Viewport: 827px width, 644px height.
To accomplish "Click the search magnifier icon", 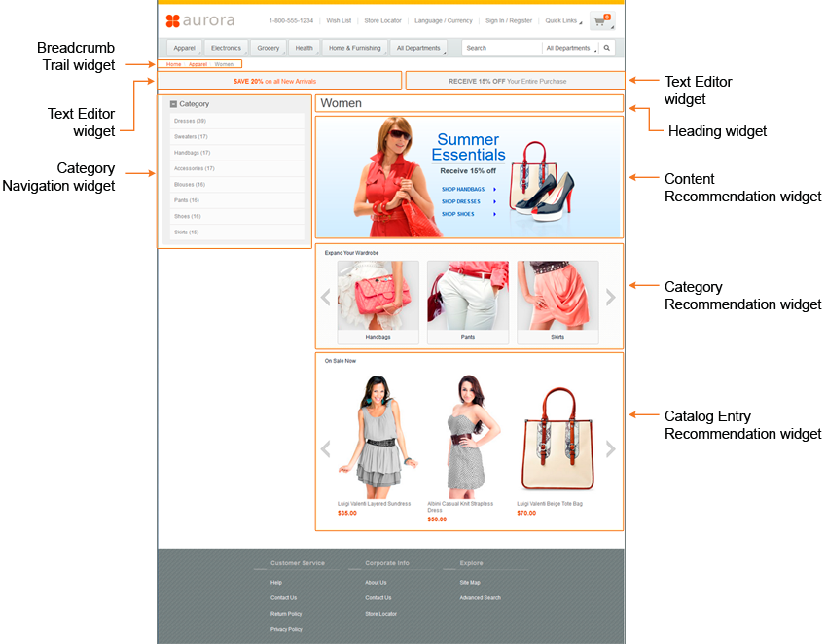I will pyautogui.click(x=606, y=47).
